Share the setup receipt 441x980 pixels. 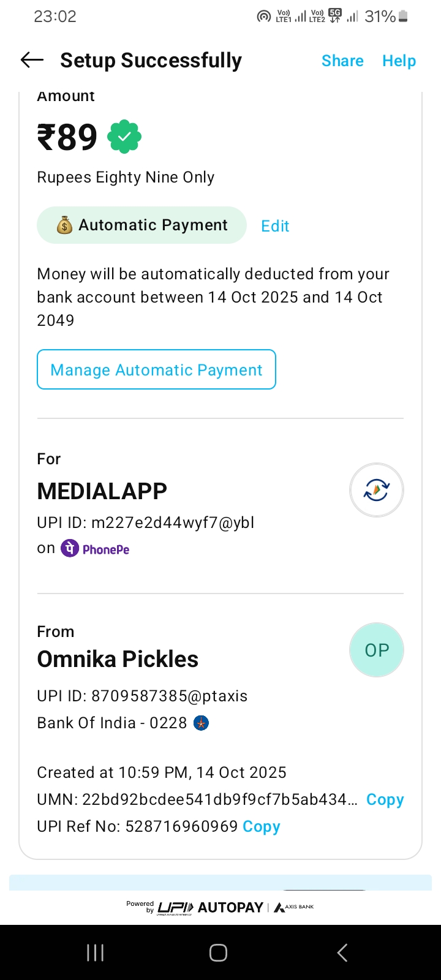[x=342, y=61]
